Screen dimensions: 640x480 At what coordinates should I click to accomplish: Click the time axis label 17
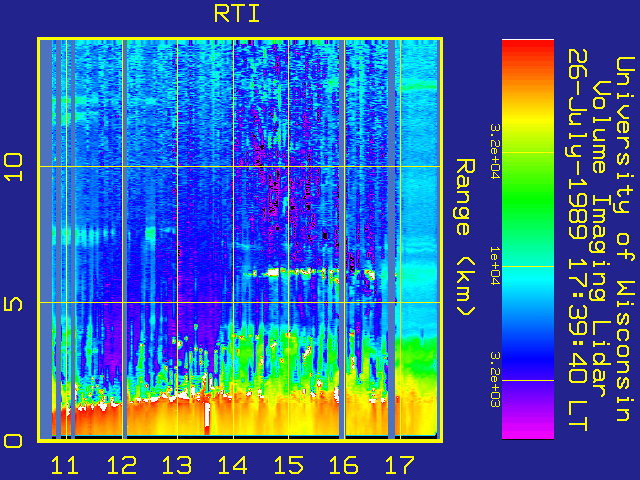tap(400, 465)
